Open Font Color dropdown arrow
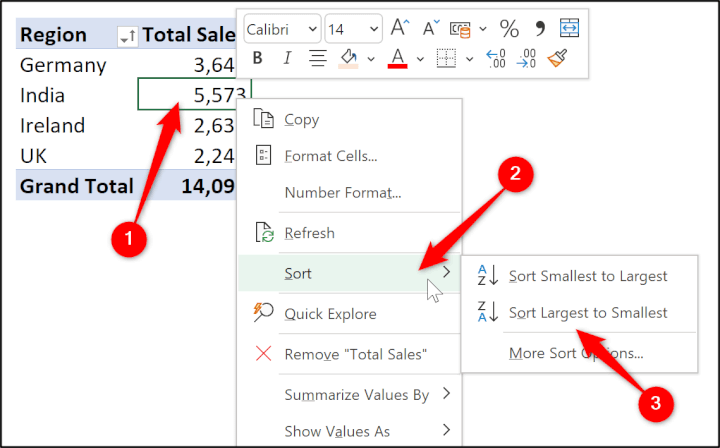The height and width of the screenshot is (448, 720). click(420, 59)
